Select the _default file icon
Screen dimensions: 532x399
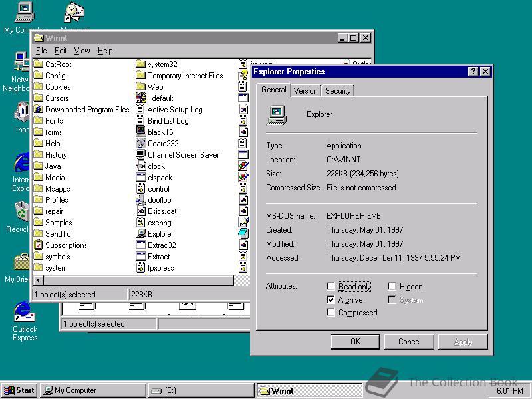click(140, 98)
